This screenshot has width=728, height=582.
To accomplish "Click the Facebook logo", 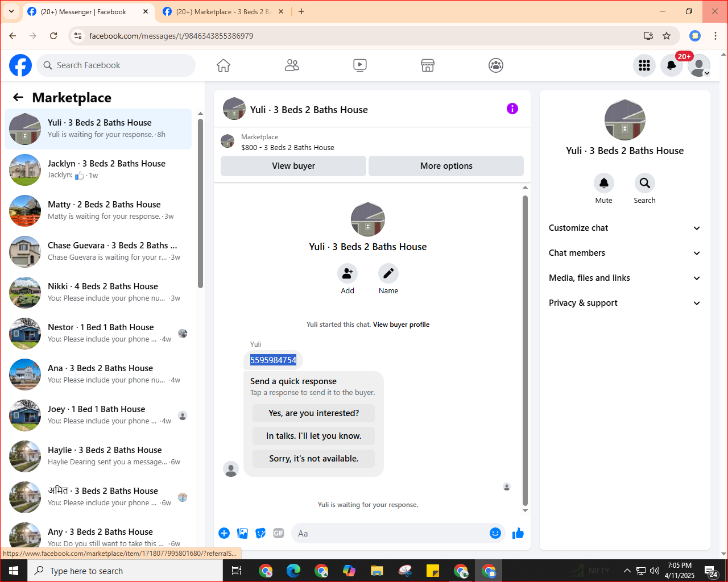I will click(20, 65).
